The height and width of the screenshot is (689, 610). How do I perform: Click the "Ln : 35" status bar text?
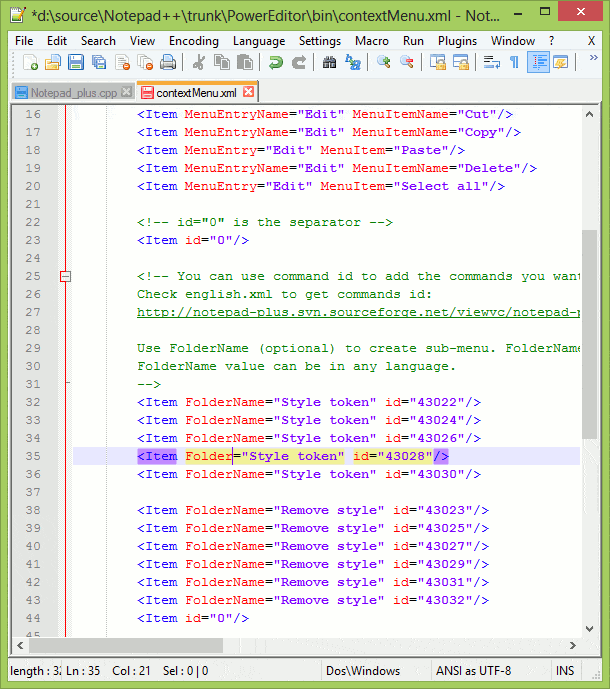tap(83, 671)
